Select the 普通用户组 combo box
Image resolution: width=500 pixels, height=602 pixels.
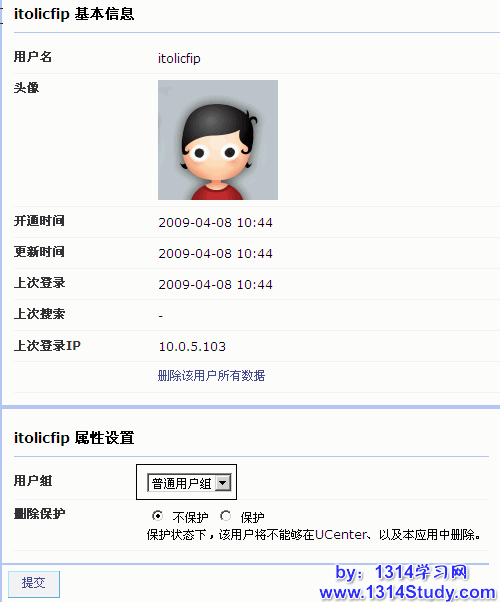pos(189,483)
